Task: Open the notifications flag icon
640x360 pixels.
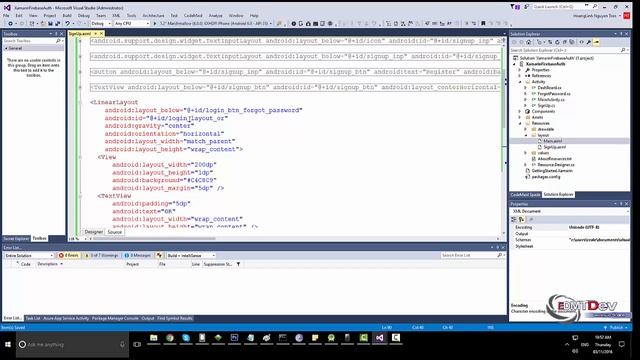Action: [513, 7]
